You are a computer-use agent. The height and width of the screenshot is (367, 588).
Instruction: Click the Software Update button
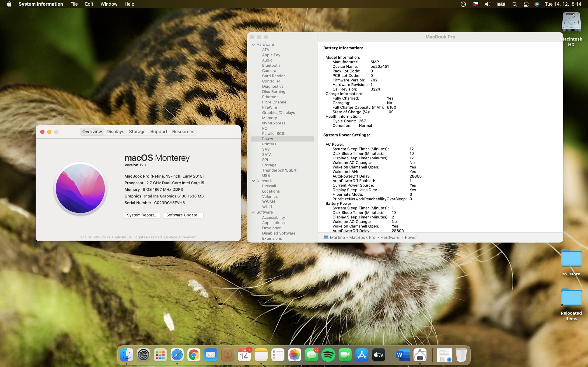[x=183, y=215]
